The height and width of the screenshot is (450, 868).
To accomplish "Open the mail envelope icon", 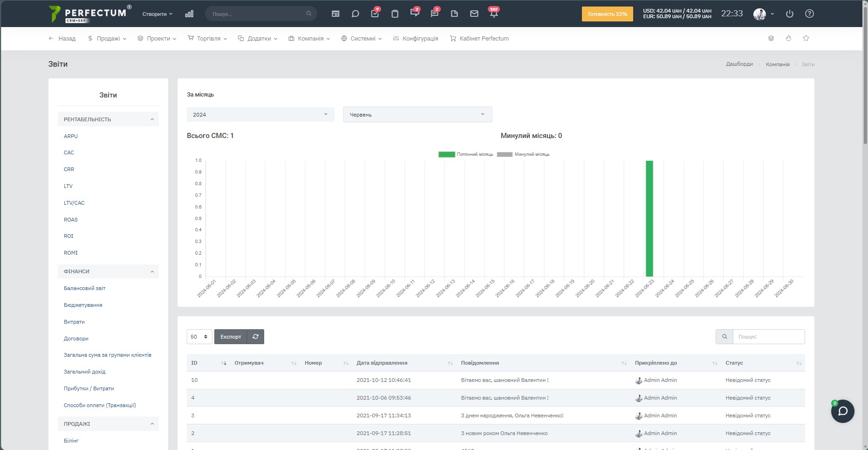I will 474,14.
